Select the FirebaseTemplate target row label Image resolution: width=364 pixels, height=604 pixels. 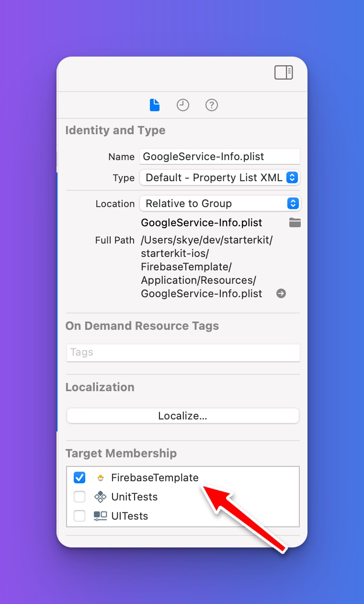[155, 478]
